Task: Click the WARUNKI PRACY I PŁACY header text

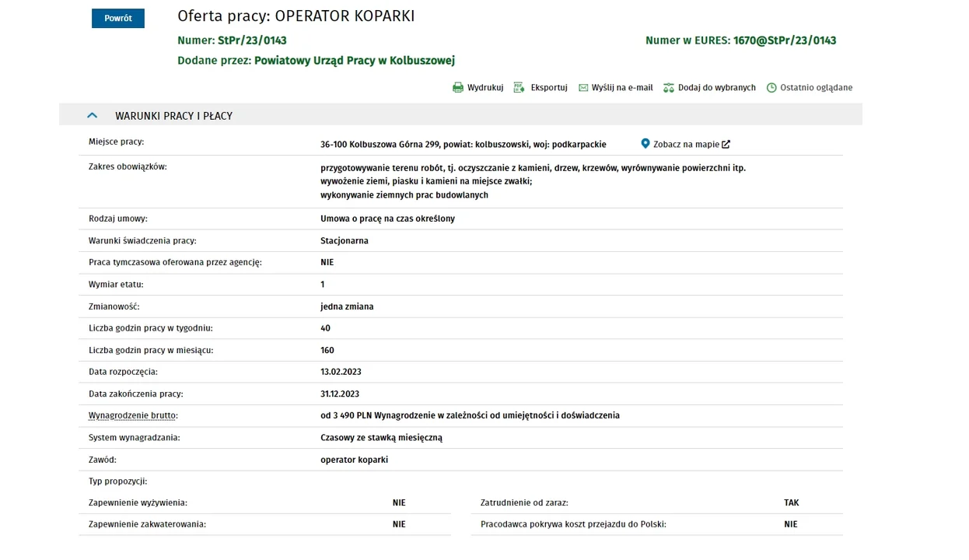Action: [x=174, y=116]
